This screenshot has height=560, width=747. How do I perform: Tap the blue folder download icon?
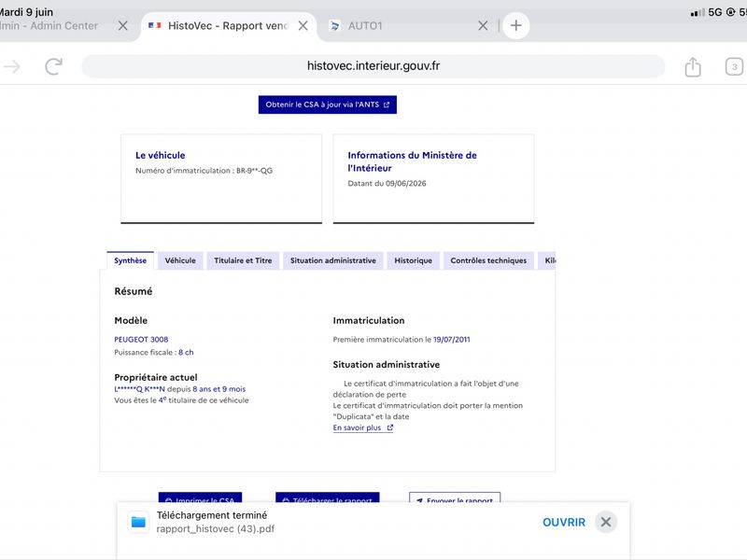(138, 522)
